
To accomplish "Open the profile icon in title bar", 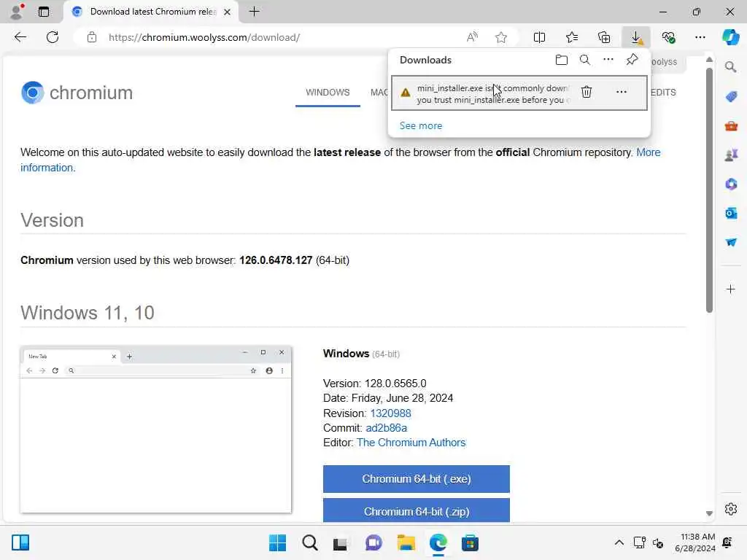I will (x=17, y=12).
